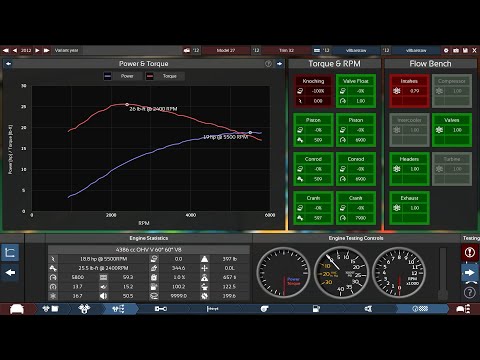Screen dimensions: 480x360
Task: Select the Exhaust flow tile
Action: click(409, 208)
